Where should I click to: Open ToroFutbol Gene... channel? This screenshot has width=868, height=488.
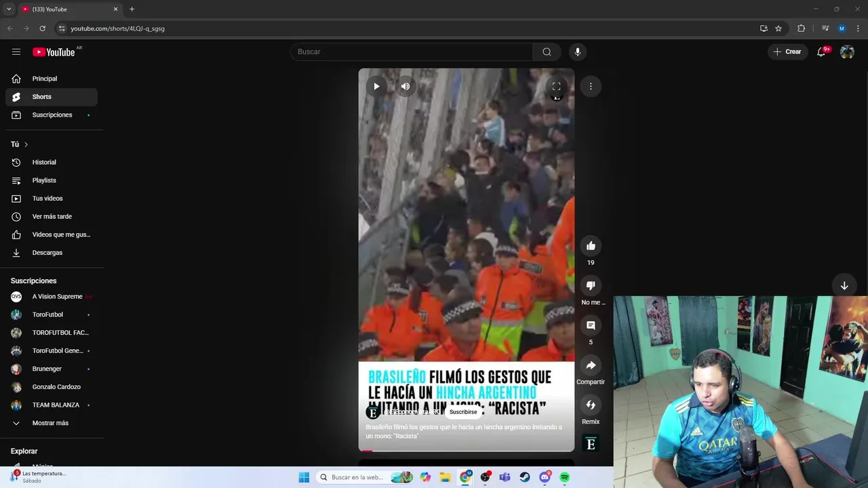point(52,350)
